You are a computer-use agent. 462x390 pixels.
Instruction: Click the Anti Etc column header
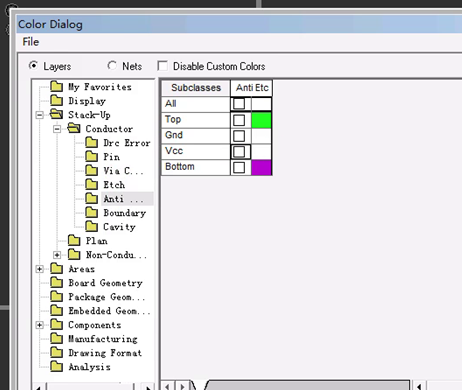pos(252,88)
